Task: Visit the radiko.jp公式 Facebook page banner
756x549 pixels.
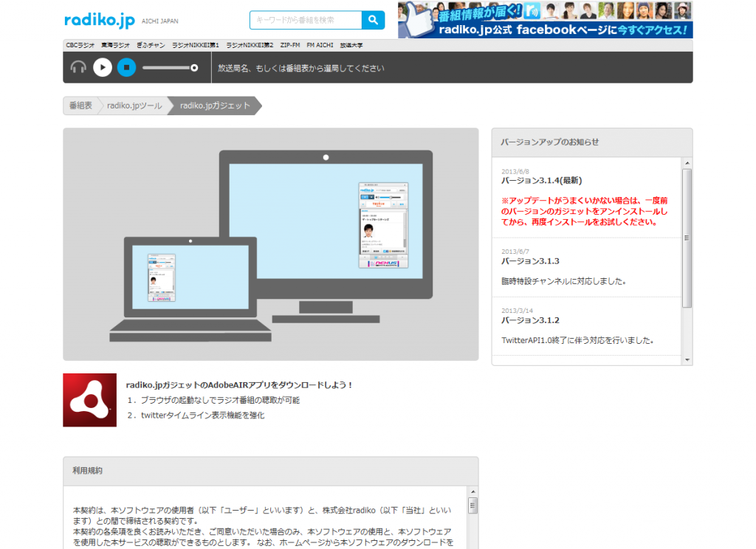Action: [561, 30]
